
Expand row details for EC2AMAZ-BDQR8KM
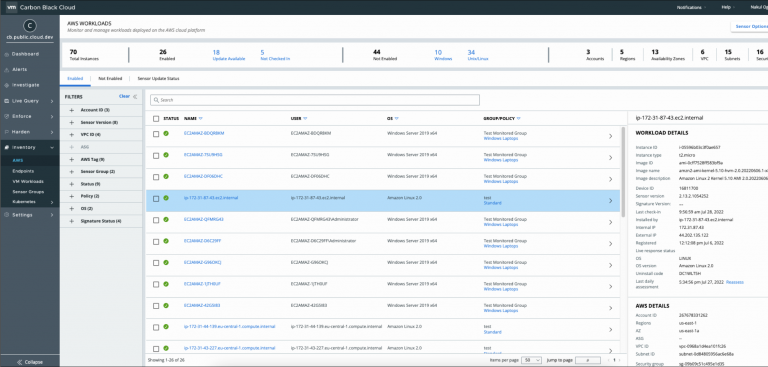(x=610, y=136)
